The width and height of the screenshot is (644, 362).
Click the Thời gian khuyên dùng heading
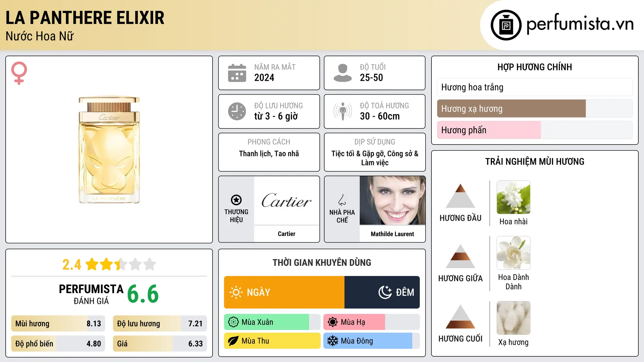click(322, 263)
